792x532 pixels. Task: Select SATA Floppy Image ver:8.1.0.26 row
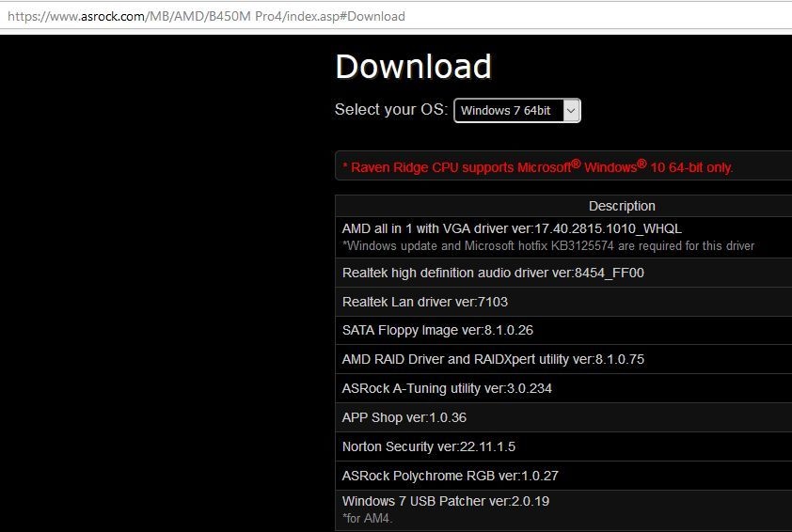point(563,331)
